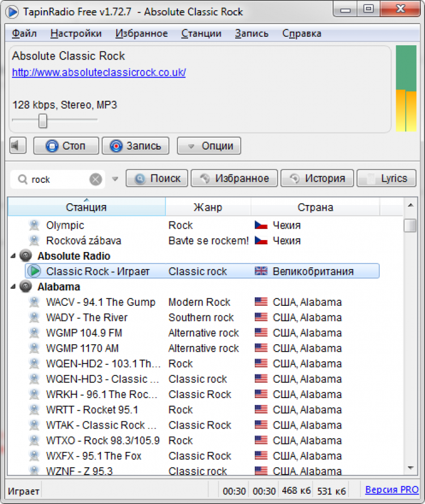This screenshot has width=425, height=504.
Task: Click the station icon of WGMP 1170 AM
Action: pos(34,348)
